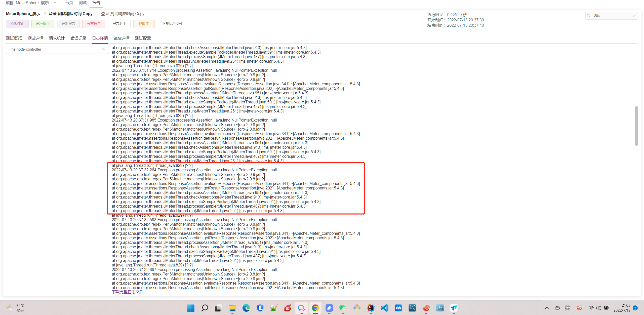Open the 测试 top menu
The height and width of the screenshot is (315, 644).
[x=83, y=3]
